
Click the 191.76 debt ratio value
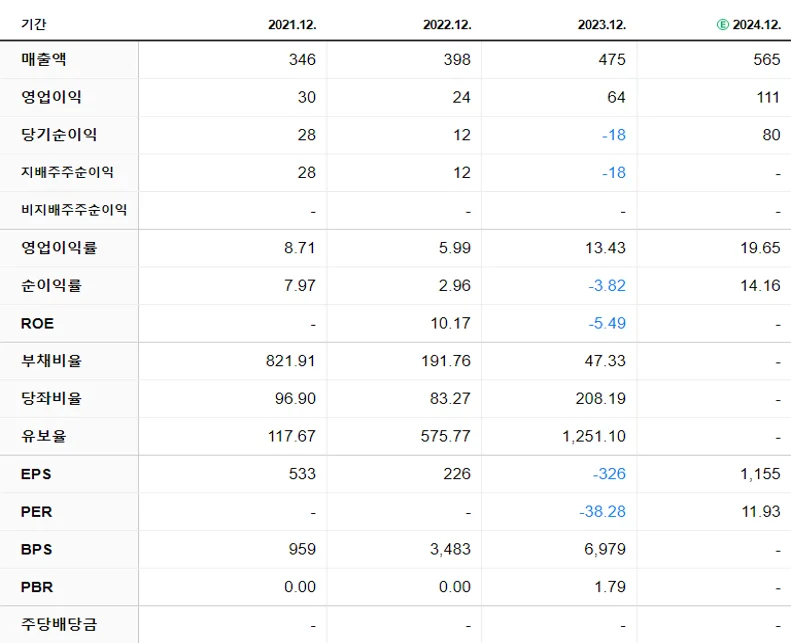(446, 361)
